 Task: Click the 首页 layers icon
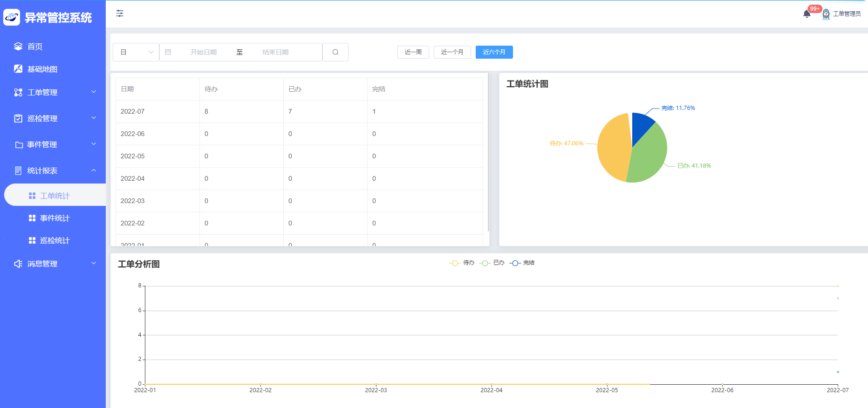18,46
